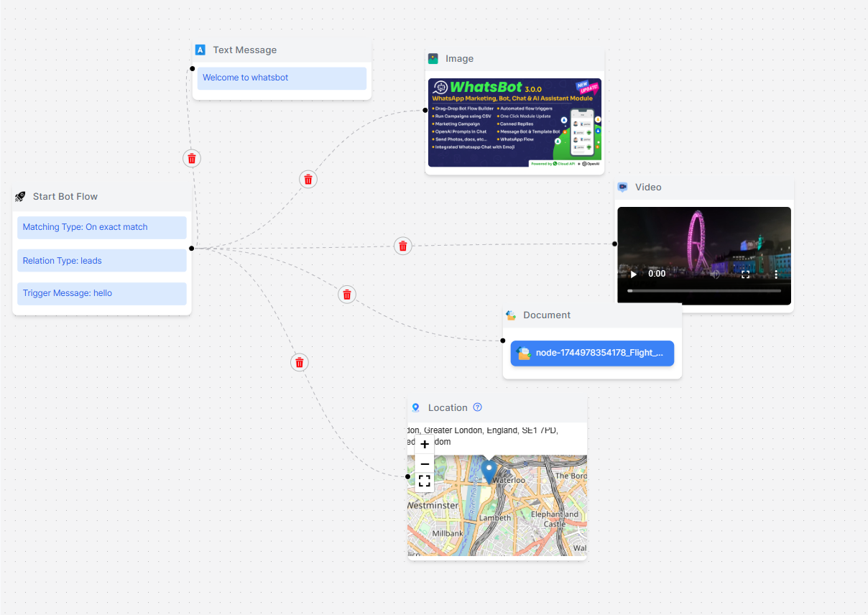Play the London Eye video
Screen dimensions: 868x615
633,274
